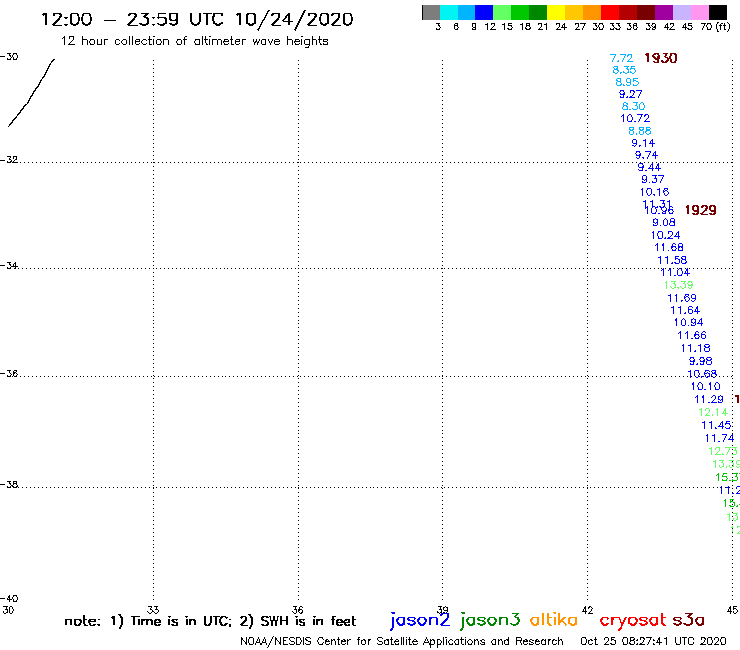Click the 1929 pass time label
Image resolution: width=740 pixels, height=650 pixels.
700,210
